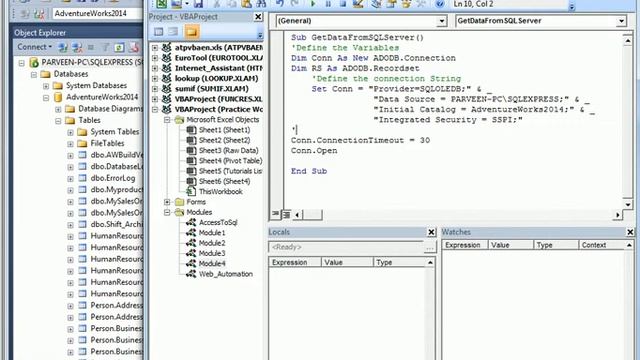Click View Object icon in Project panel

(x=173, y=31)
